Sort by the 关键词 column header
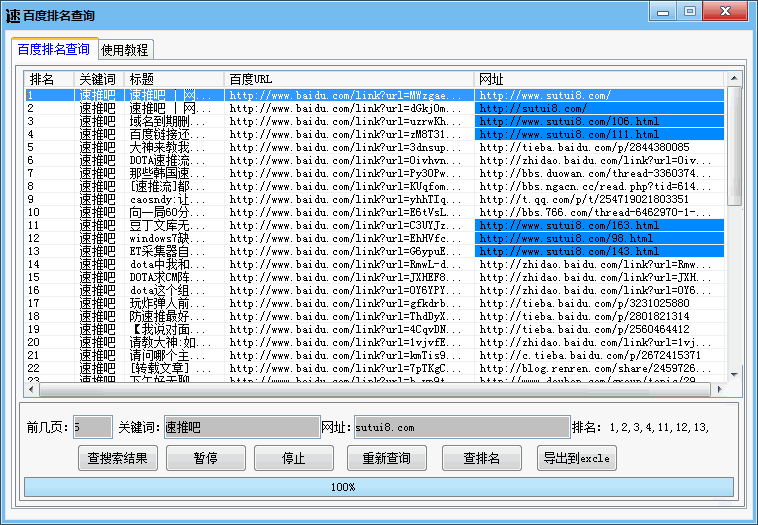758x525 pixels. pos(99,79)
